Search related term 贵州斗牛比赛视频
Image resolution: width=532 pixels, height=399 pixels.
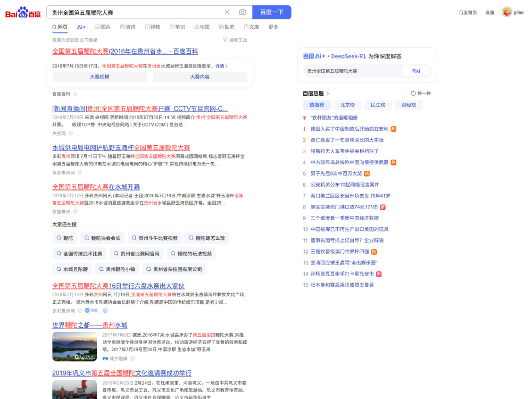click(155, 238)
